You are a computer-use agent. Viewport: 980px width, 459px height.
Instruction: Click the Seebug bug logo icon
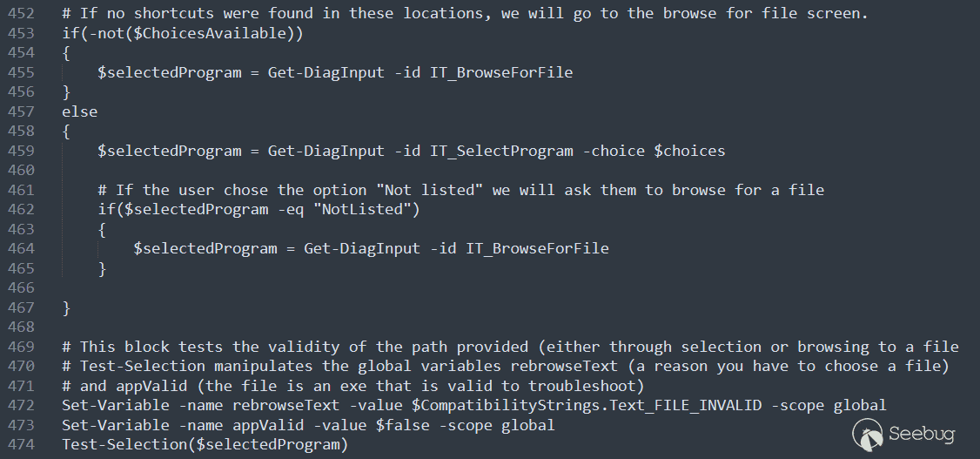click(866, 433)
